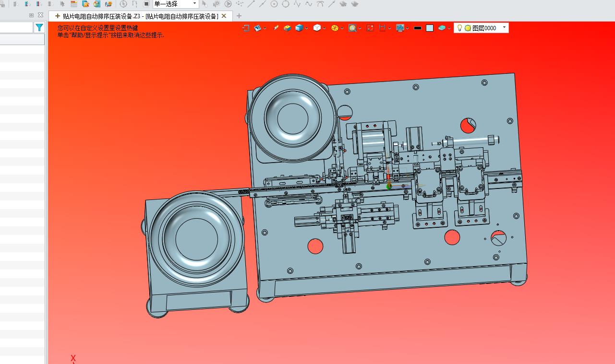Click the arrow pick cursor icon in top toolbar
615x364 pixels.
pos(205,4)
